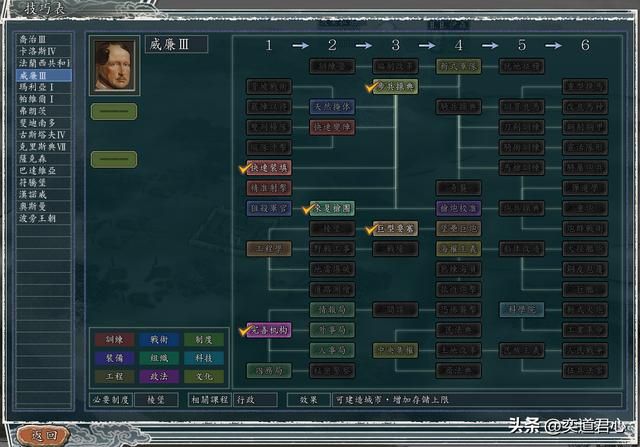640x447 pixels.
Task: Select the checked purple 完善机构 node
Action: (x=269, y=330)
